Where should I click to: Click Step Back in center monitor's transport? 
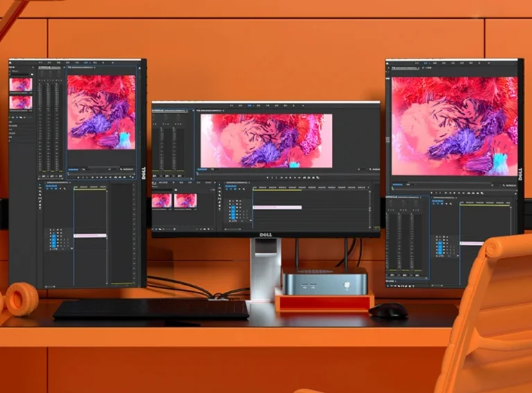click(x=286, y=177)
